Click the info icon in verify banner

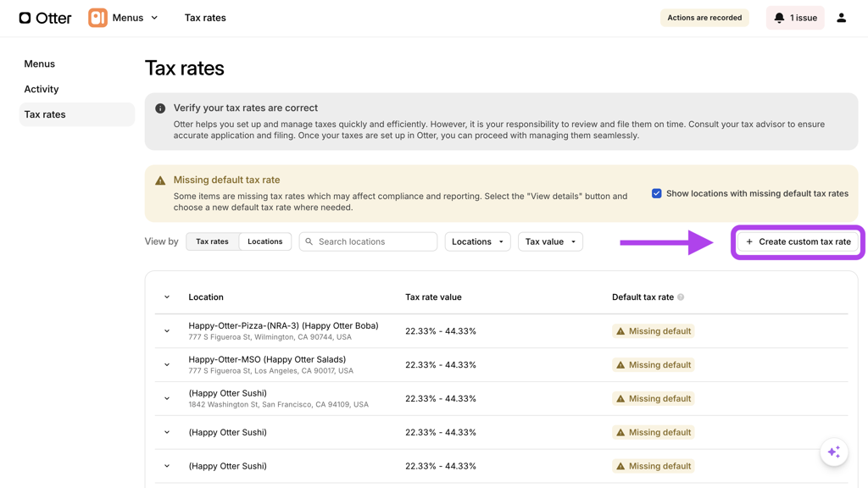click(x=160, y=108)
